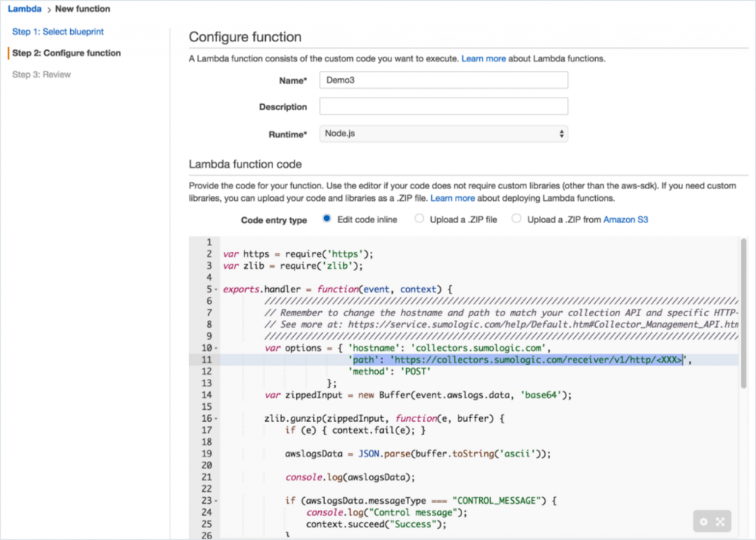Click the code editor vertical scrollbar
756x540 pixels.
click(x=744, y=312)
